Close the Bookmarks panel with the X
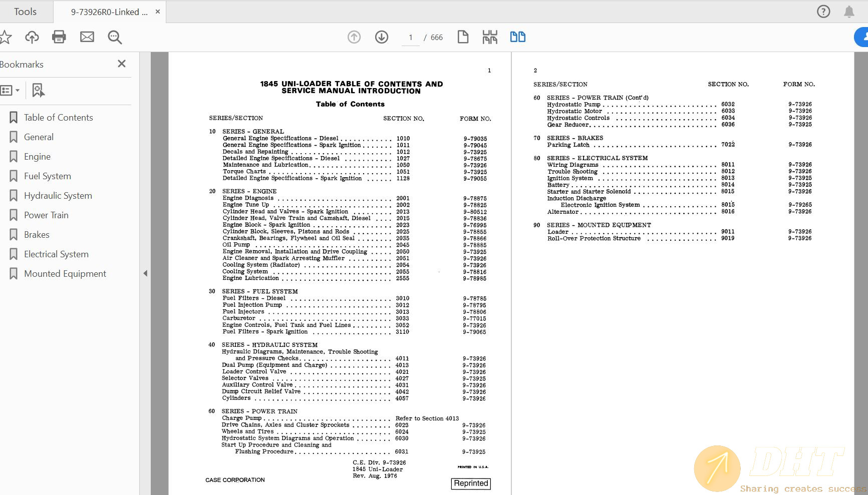This screenshot has width=868, height=495. 121,64
